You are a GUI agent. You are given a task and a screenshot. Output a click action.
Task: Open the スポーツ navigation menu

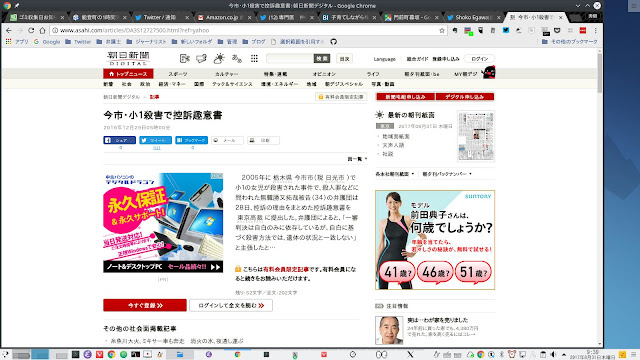click(x=178, y=74)
